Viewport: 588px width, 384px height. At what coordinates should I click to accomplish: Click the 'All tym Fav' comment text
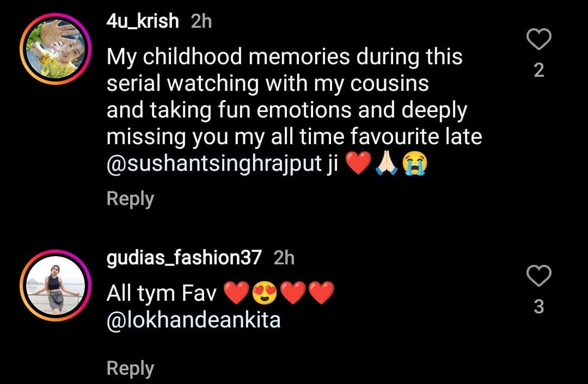pos(162,293)
